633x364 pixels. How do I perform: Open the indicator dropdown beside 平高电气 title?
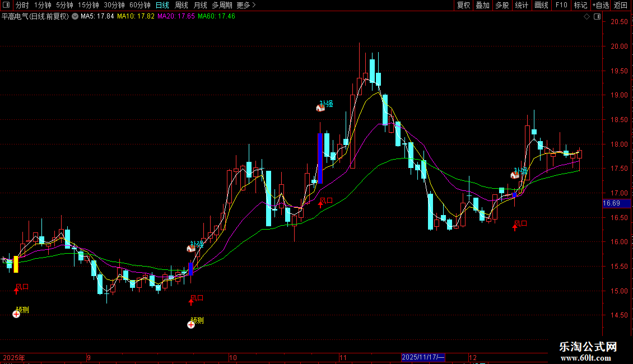point(75,16)
